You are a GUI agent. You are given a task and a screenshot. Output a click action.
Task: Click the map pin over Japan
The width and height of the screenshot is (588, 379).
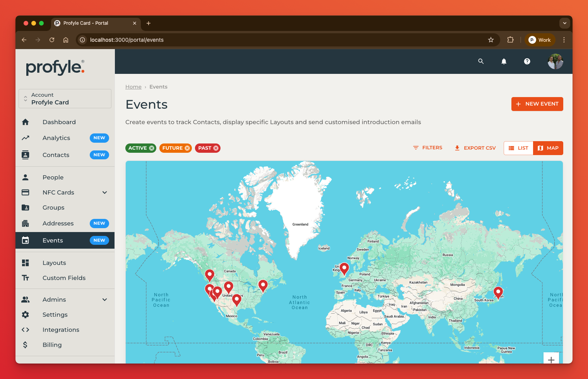pyautogui.click(x=498, y=292)
